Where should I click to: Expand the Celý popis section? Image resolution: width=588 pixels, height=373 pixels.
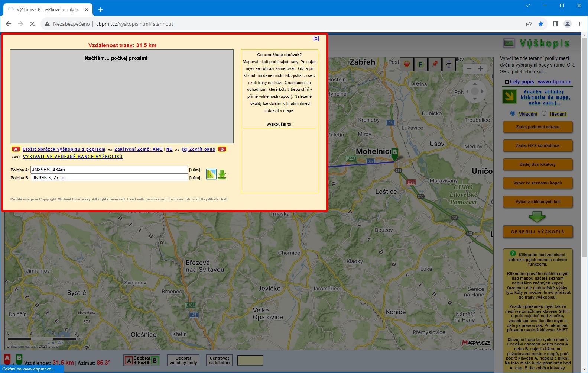(522, 82)
